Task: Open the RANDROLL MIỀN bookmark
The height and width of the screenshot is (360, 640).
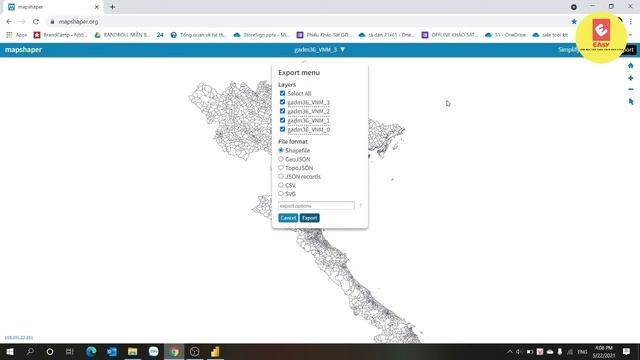Action: [x=122, y=35]
